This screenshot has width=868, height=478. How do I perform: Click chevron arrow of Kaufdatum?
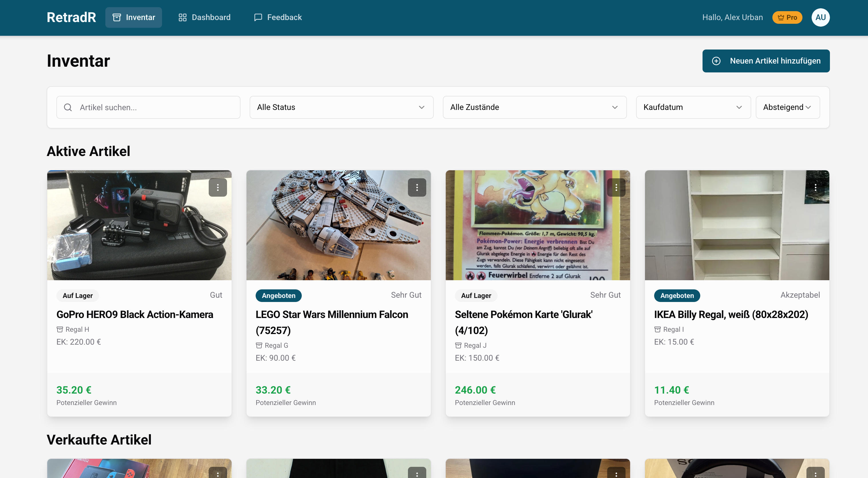click(739, 107)
